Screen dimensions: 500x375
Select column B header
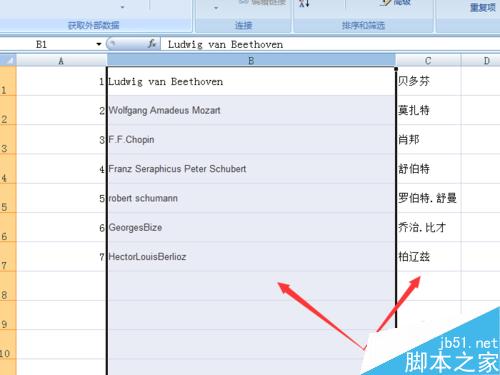pyautogui.click(x=251, y=61)
